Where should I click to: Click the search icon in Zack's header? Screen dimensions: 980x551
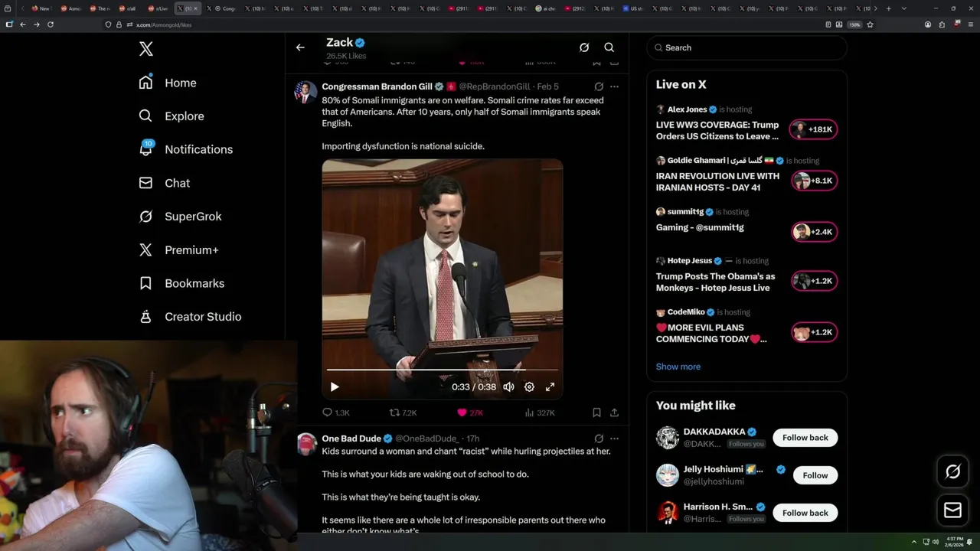[x=609, y=47]
